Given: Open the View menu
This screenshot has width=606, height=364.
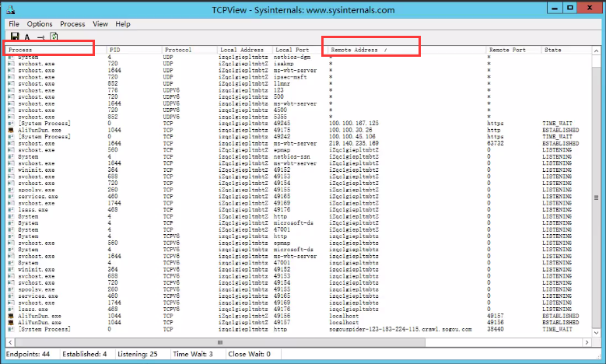Looking at the screenshot, I should tap(100, 24).
